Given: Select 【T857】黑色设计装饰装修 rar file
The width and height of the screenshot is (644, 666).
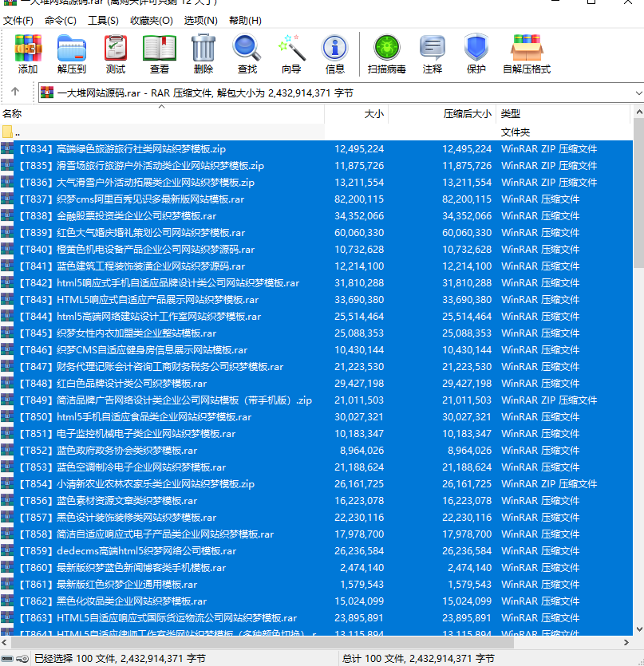Looking at the screenshot, I should tap(316, 518).
